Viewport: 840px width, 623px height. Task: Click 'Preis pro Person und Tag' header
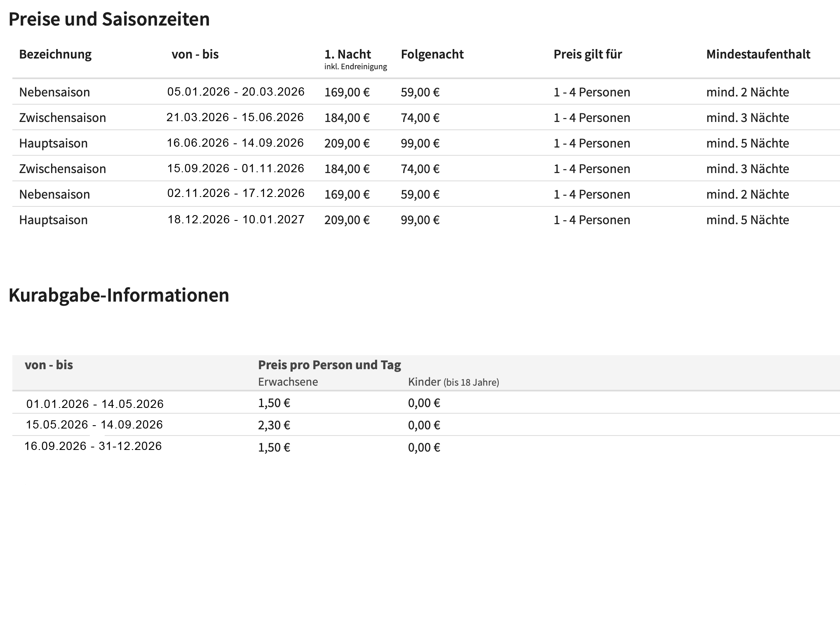click(329, 365)
